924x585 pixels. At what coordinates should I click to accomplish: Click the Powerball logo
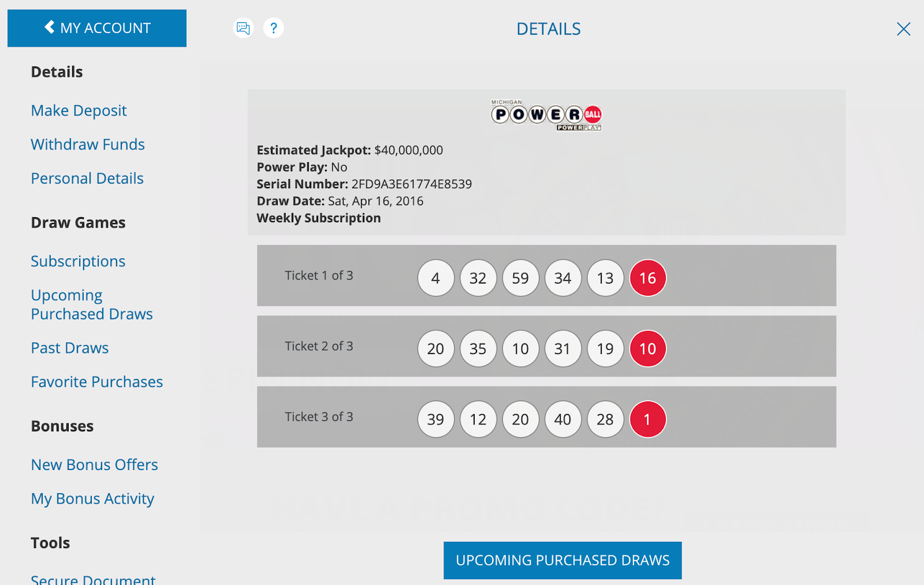(547, 115)
